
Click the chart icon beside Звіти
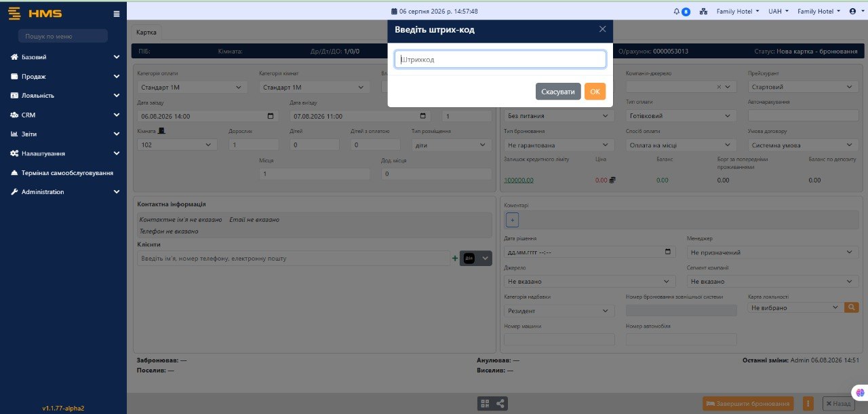click(14, 134)
